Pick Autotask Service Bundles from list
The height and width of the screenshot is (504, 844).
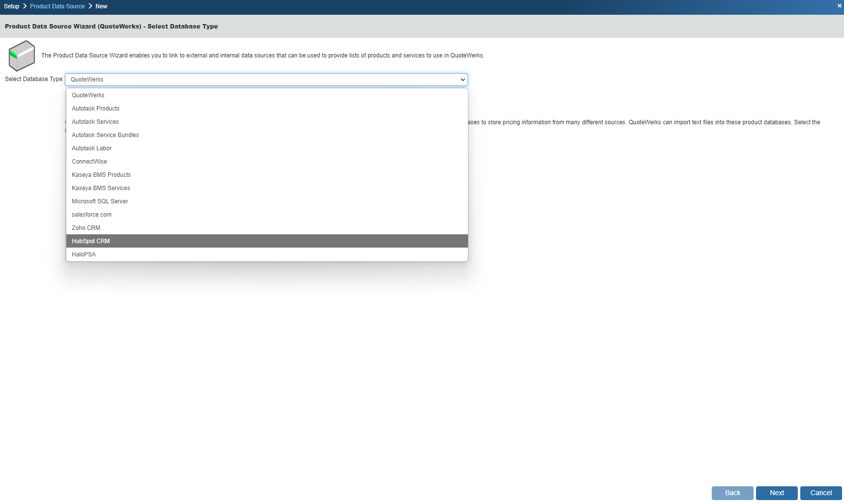(105, 135)
